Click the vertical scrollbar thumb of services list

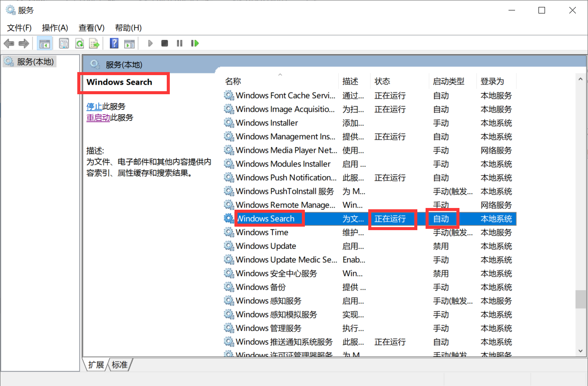580,299
